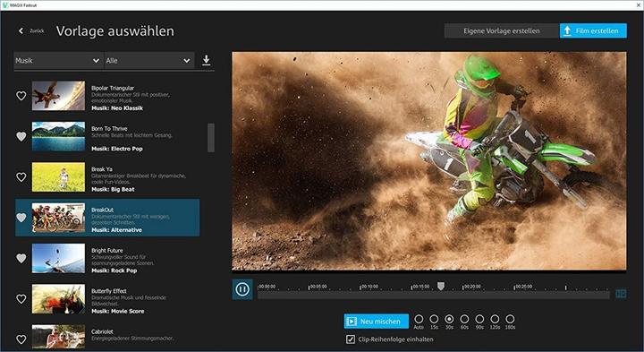644x352 pixels.
Task: Select Born To Thrive template thumbnail
Action: coord(58,136)
